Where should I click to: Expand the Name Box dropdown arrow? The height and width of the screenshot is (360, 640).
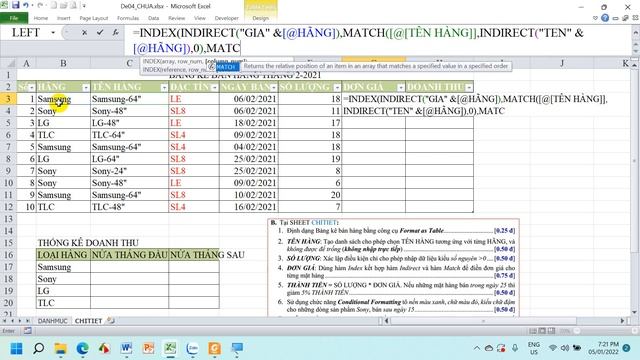pos(53,33)
